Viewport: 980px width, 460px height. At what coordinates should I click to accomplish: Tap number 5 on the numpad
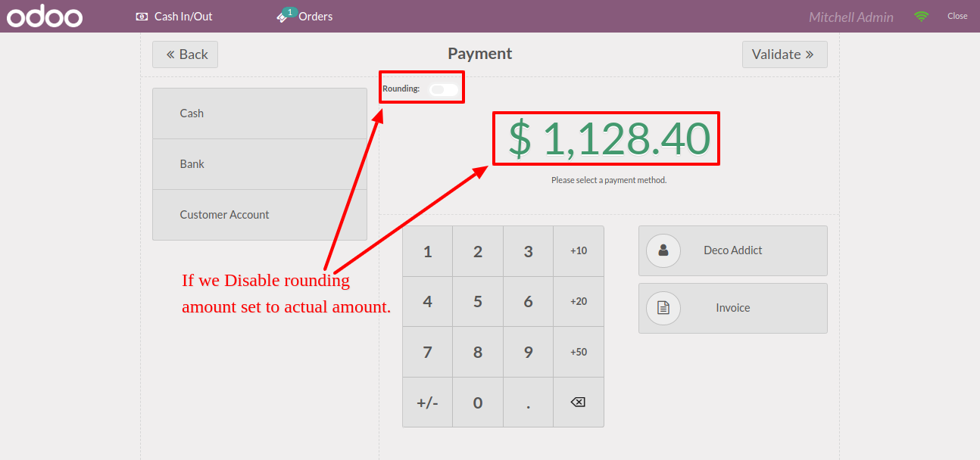[x=478, y=301]
